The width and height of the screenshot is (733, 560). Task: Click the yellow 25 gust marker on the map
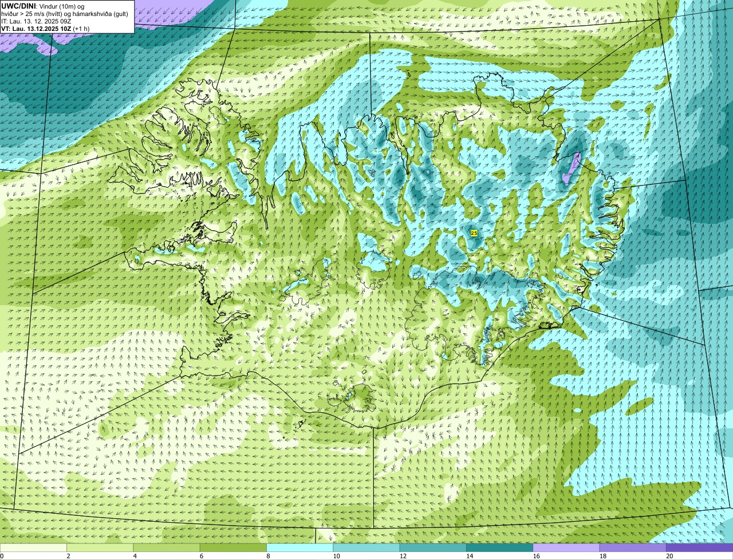pyautogui.click(x=474, y=233)
